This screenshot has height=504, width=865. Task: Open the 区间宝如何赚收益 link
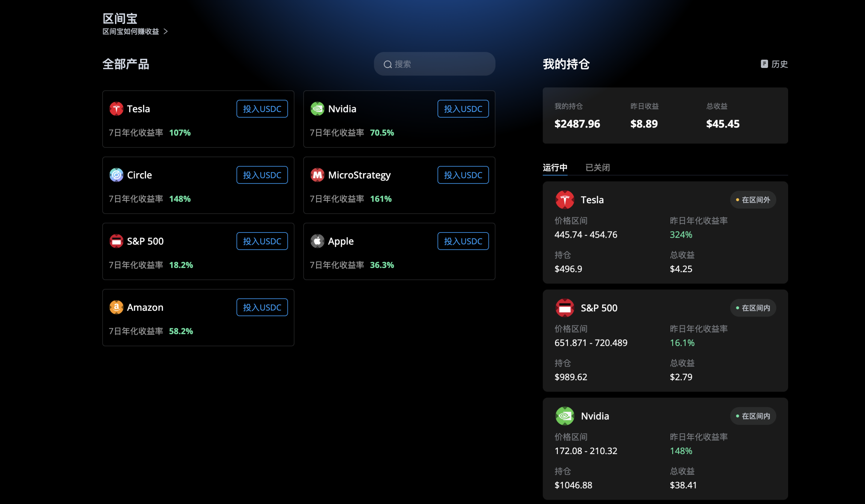point(131,32)
